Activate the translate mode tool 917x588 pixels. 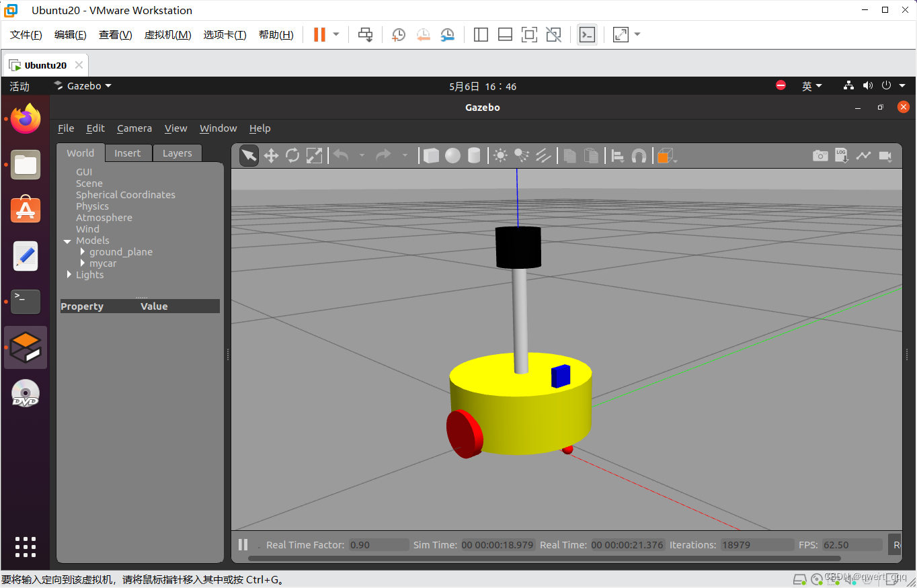[271, 156]
